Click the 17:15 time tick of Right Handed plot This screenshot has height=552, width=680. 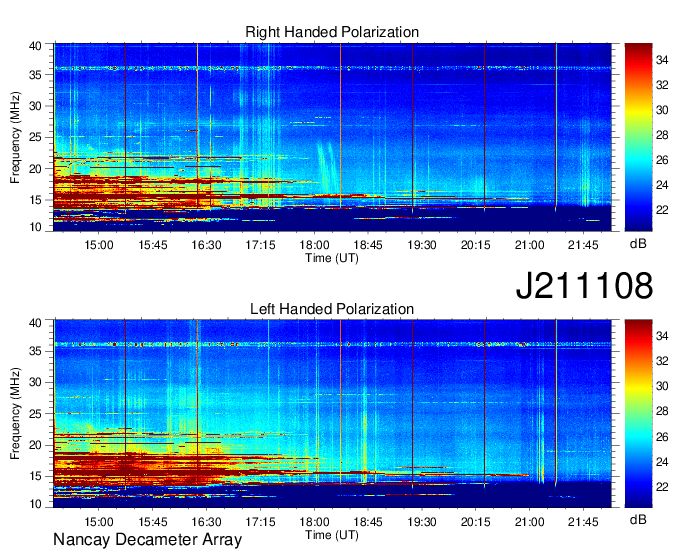tap(260, 245)
